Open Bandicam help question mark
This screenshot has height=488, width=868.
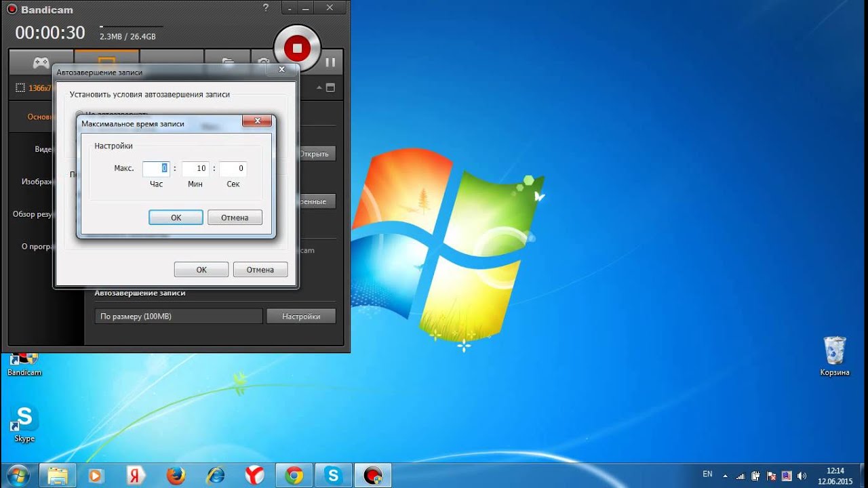pyautogui.click(x=265, y=8)
